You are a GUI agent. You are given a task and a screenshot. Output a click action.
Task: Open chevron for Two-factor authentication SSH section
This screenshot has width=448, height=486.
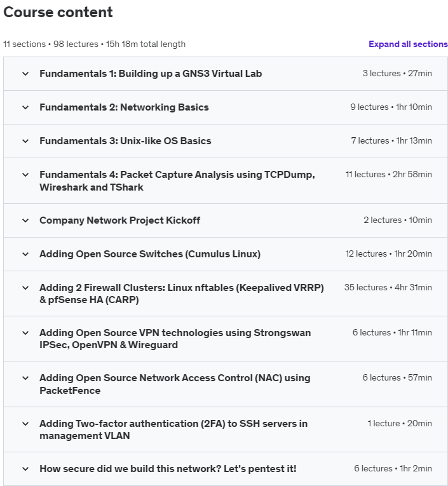(25, 424)
